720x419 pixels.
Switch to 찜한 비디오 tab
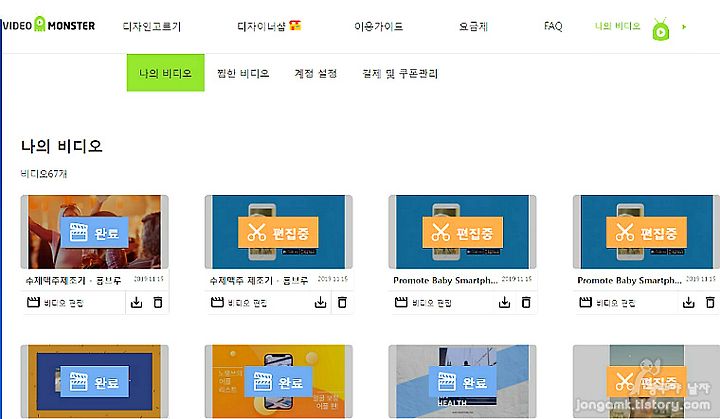pos(243,73)
